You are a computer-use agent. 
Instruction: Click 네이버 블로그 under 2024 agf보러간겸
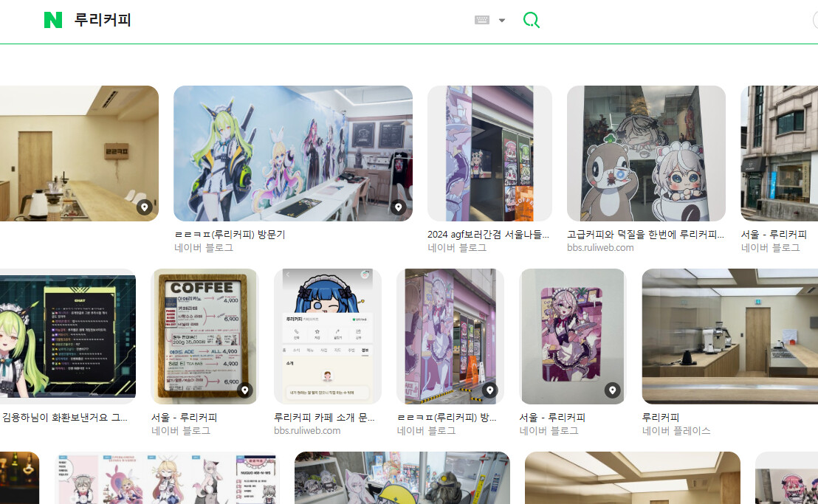coord(457,247)
